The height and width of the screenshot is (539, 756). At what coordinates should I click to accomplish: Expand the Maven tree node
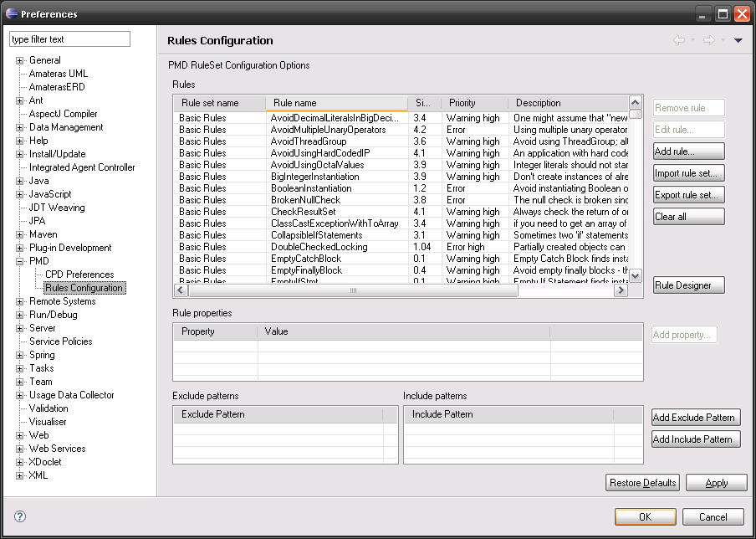(x=20, y=234)
